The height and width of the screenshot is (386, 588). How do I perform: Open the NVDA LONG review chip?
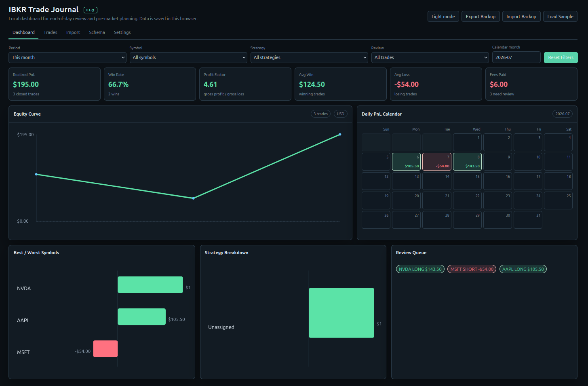click(420, 269)
